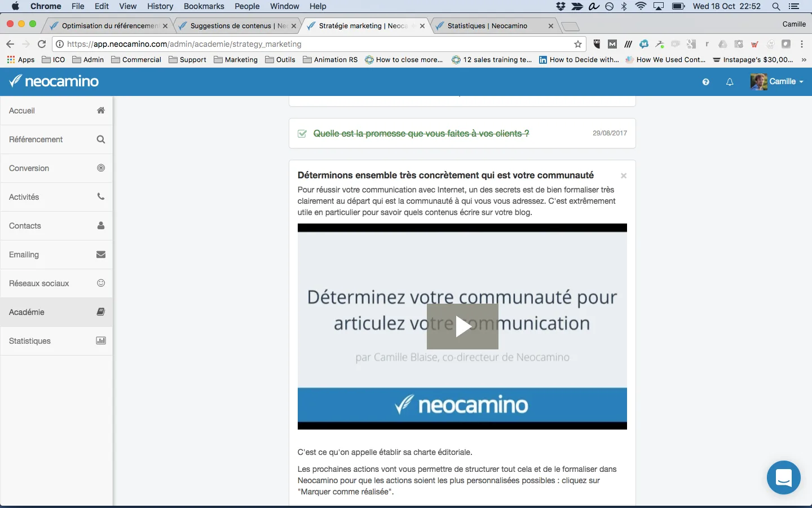Open 'How We Used Cont...' bookmark
812x508 pixels.
coord(665,59)
